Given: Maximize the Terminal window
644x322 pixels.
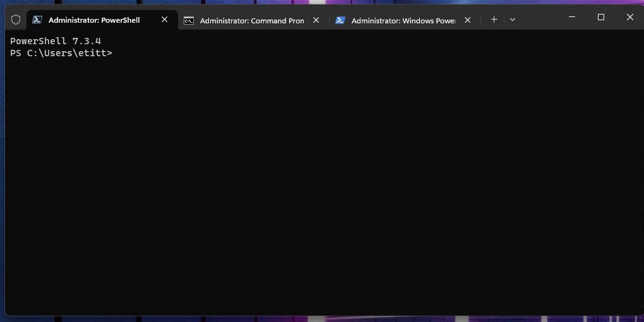Looking at the screenshot, I should click(x=601, y=17).
